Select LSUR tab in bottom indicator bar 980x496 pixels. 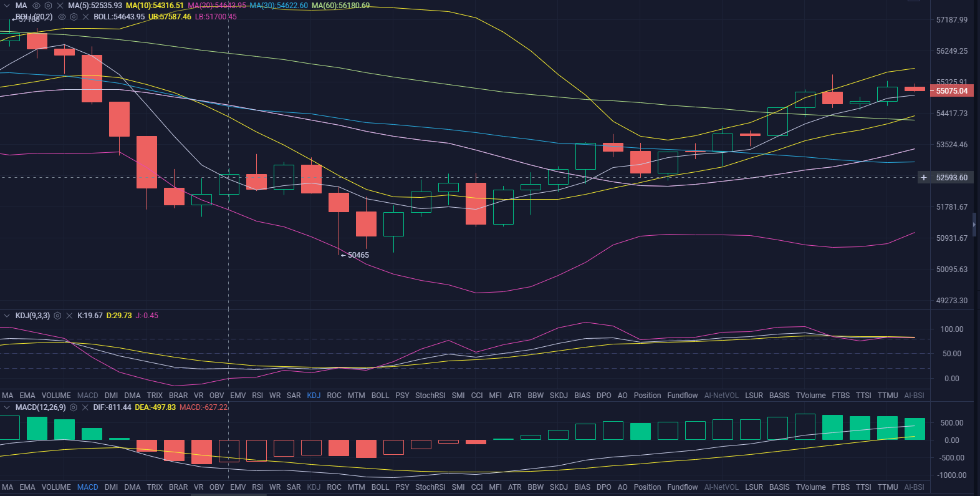754,487
